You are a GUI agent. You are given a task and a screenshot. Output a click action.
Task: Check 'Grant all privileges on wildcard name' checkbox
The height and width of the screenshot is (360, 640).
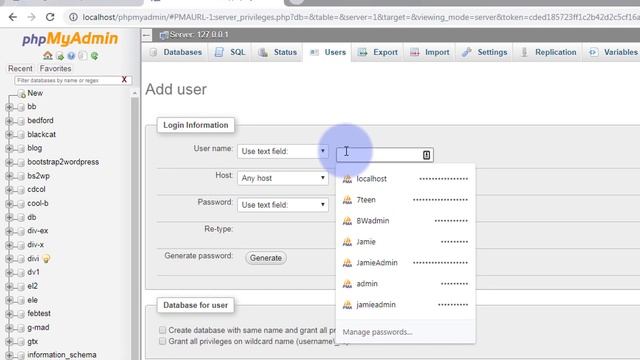[162, 341]
